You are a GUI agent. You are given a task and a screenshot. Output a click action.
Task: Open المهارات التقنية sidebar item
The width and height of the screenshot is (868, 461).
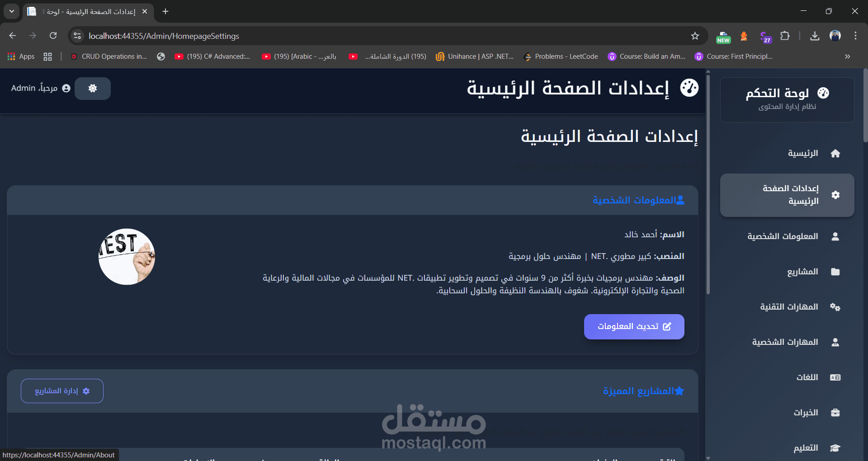click(x=787, y=307)
